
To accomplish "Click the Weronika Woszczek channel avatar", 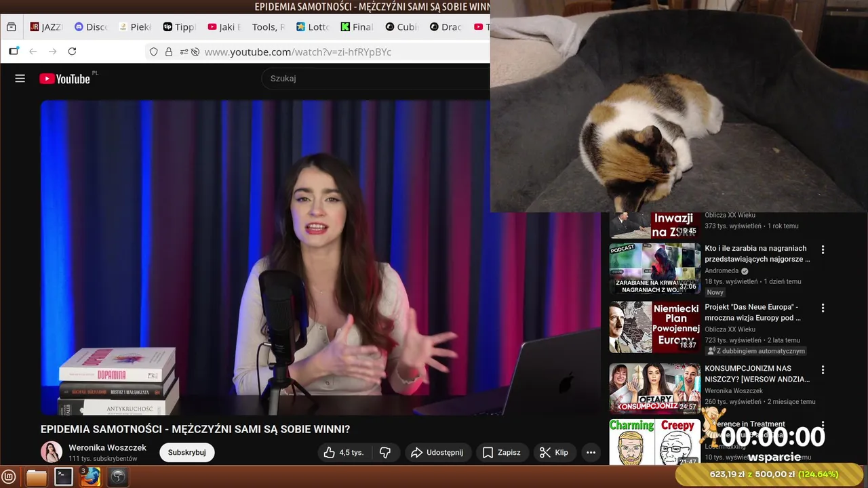I will coord(52,452).
